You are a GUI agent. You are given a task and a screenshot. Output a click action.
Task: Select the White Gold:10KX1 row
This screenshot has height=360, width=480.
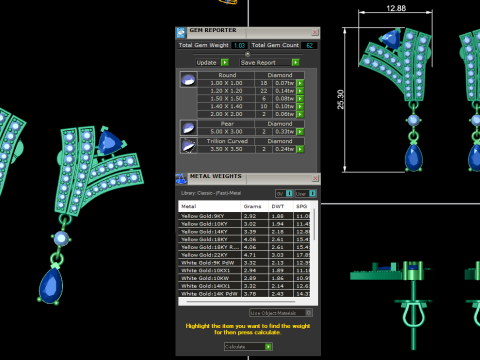tap(244, 270)
